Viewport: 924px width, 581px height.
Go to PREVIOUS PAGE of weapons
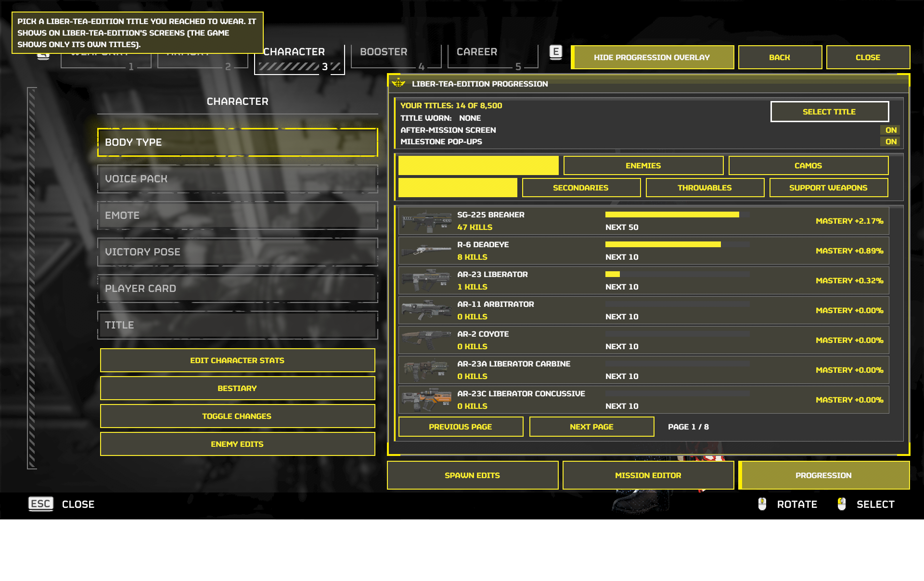click(x=461, y=427)
